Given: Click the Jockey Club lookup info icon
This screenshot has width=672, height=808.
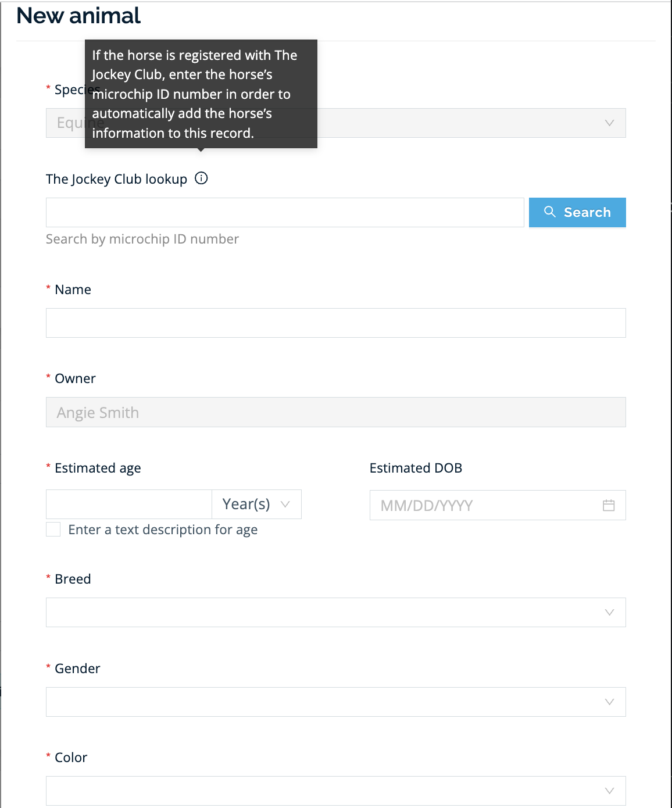Looking at the screenshot, I should click(201, 178).
